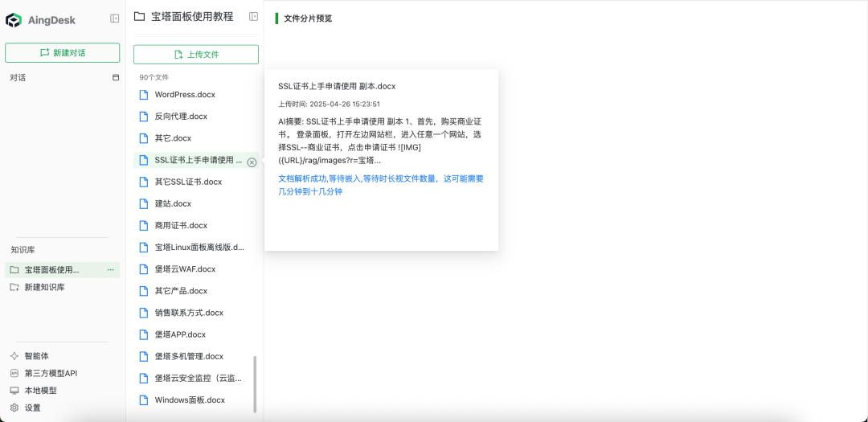Start a new chat with 新建对话 button
The height and width of the screenshot is (422, 868).
tap(63, 52)
